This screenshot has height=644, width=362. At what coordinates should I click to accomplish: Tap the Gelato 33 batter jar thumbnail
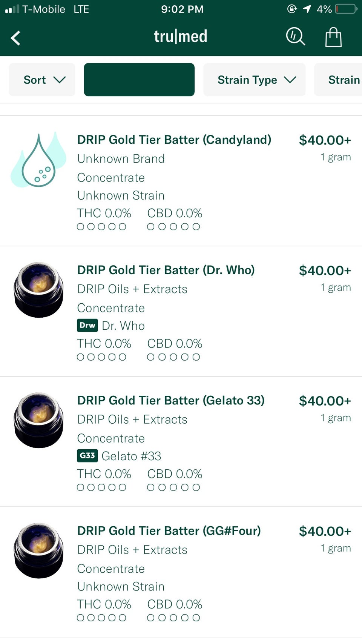point(38,420)
